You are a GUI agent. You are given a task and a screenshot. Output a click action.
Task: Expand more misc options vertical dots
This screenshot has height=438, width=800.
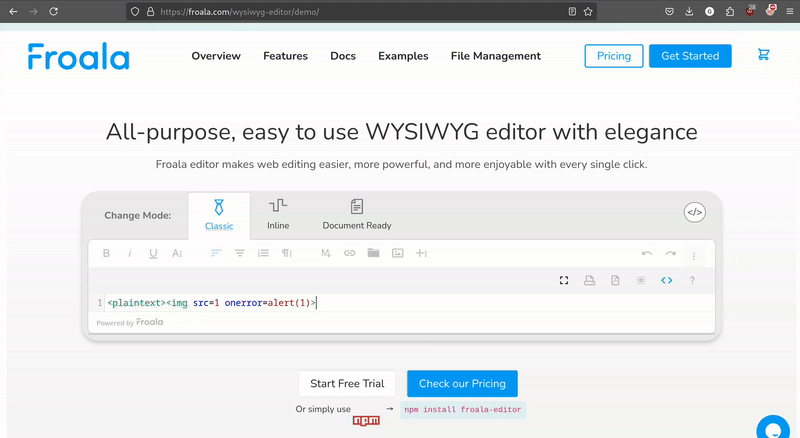click(x=694, y=257)
